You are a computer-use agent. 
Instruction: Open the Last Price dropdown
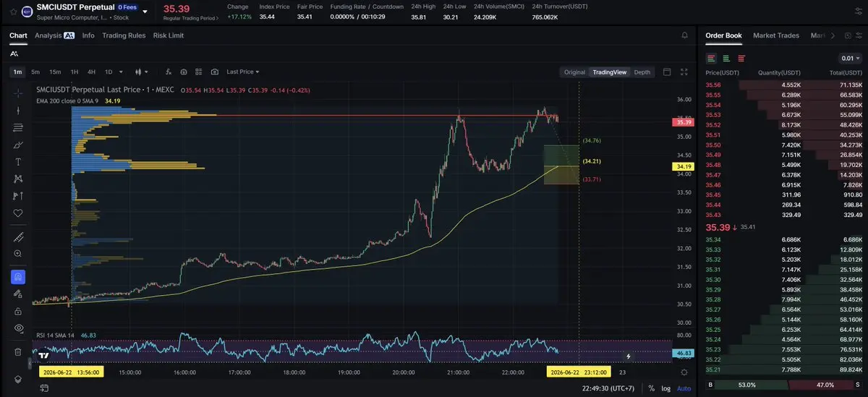(x=242, y=72)
